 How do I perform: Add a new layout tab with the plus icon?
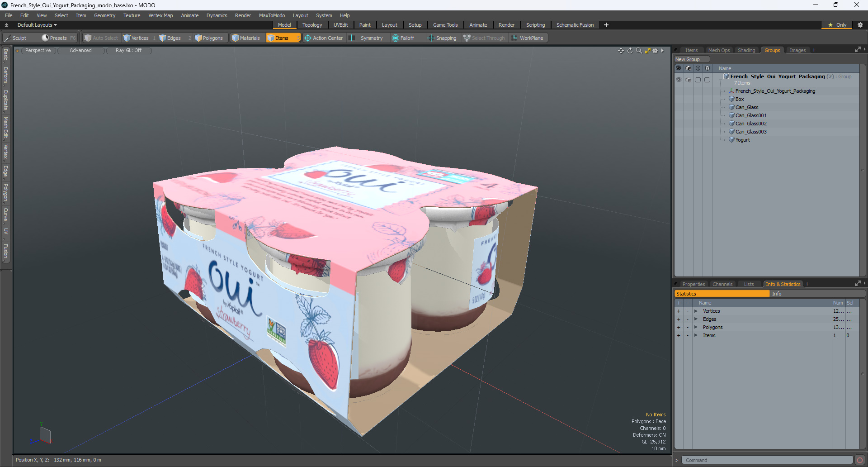pyautogui.click(x=606, y=25)
